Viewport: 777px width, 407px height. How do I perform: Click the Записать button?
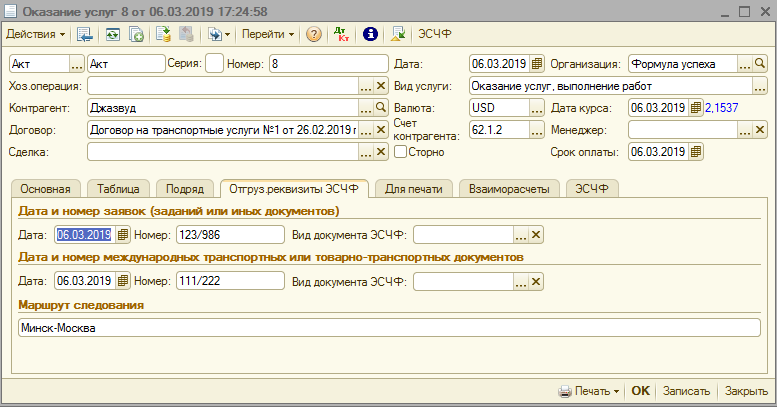(686, 391)
